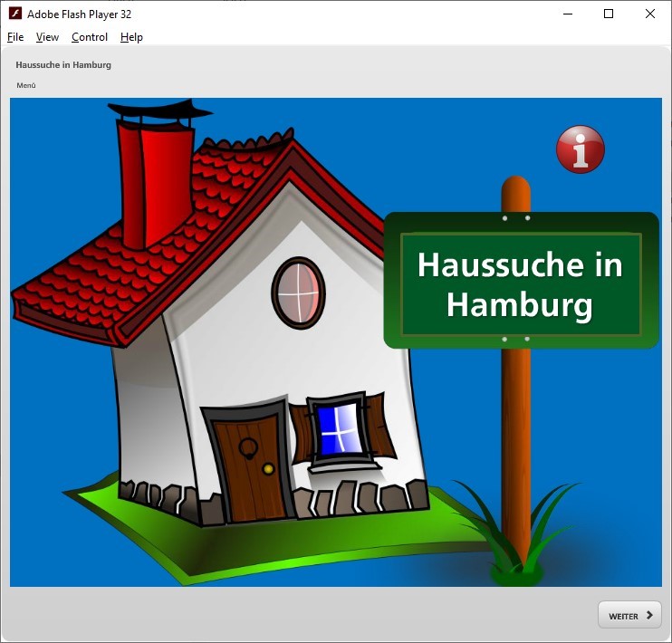Expand the Menü dropdown below the title
672x643 pixels.
26,85
